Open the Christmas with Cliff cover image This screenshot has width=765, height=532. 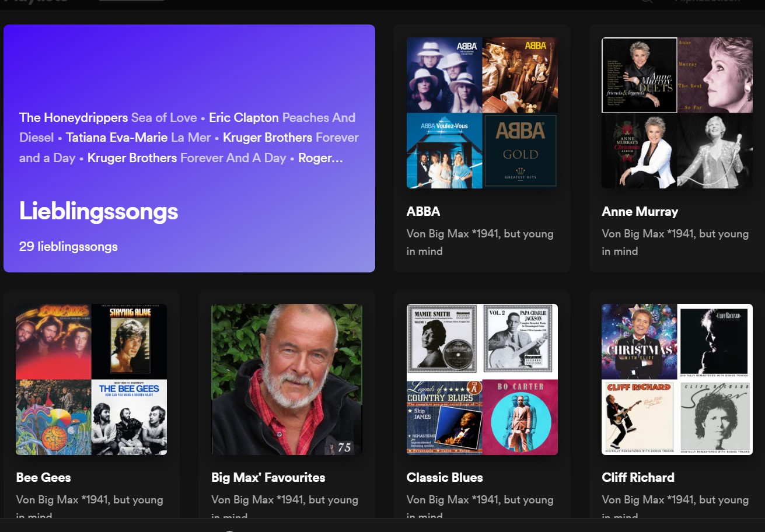click(x=639, y=341)
